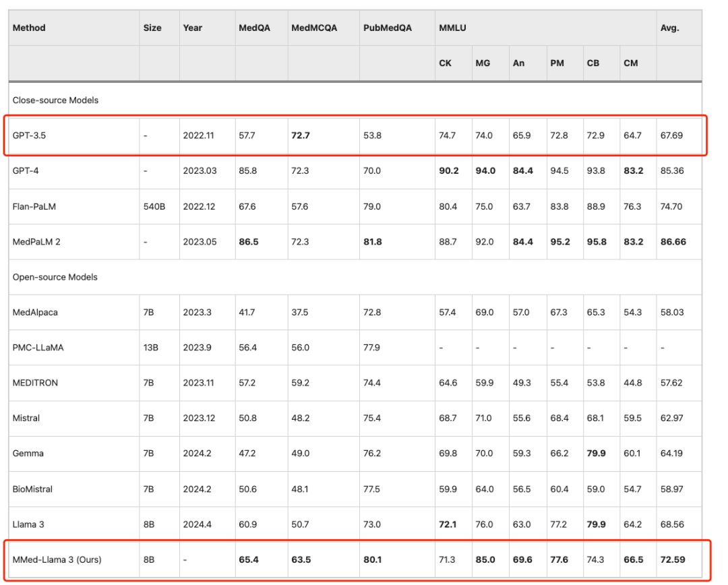Select MedPaLM 2's year 2023.05
This screenshot has height=585, width=728.
[200, 242]
